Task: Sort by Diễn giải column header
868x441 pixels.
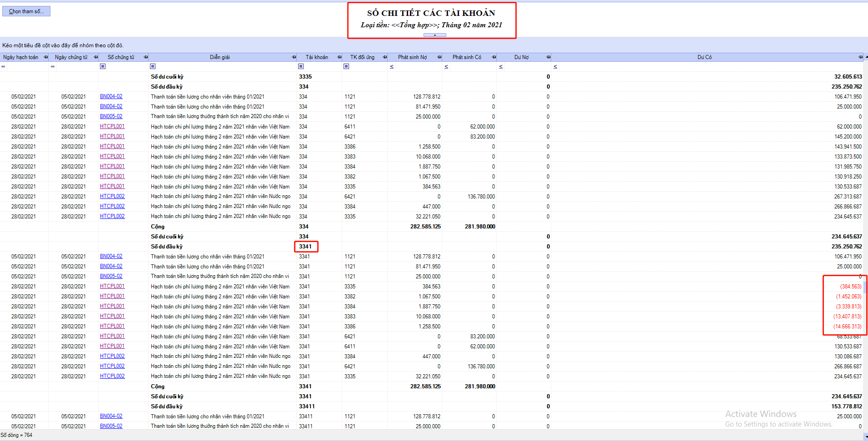Action: [220, 57]
